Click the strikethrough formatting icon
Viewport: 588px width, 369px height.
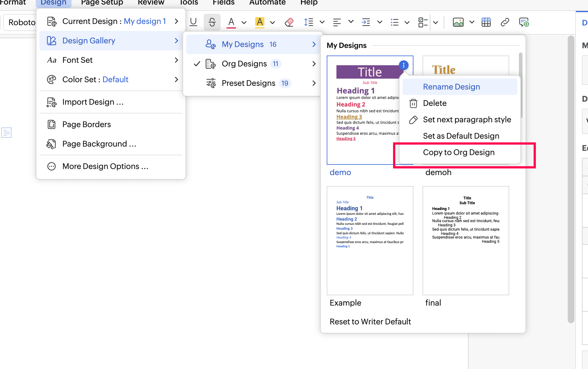point(212,22)
